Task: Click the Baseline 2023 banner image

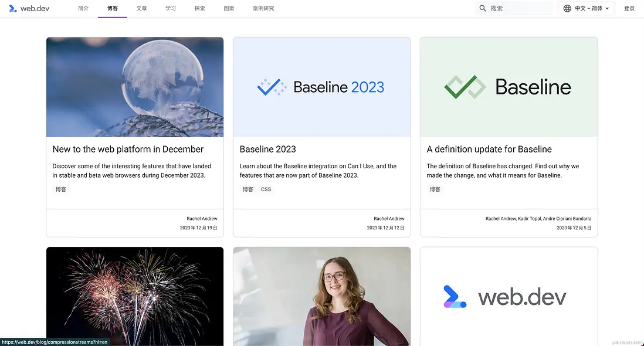Action: pos(321,87)
